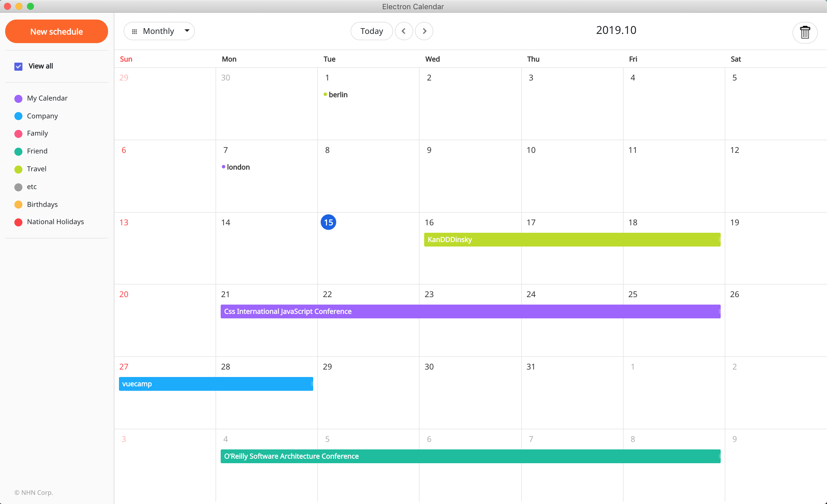The image size is (827, 504).
Task: Go to previous month arrow
Action: click(x=403, y=31)
